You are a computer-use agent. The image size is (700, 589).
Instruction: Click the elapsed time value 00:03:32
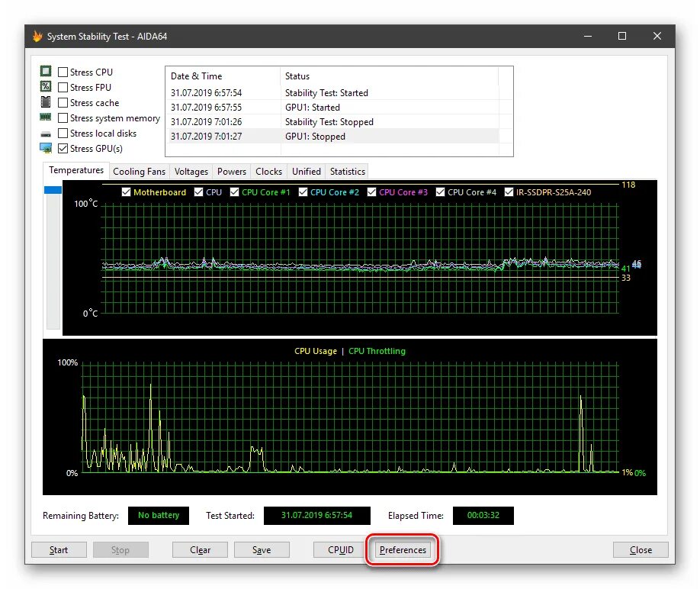tap(483, 515)
